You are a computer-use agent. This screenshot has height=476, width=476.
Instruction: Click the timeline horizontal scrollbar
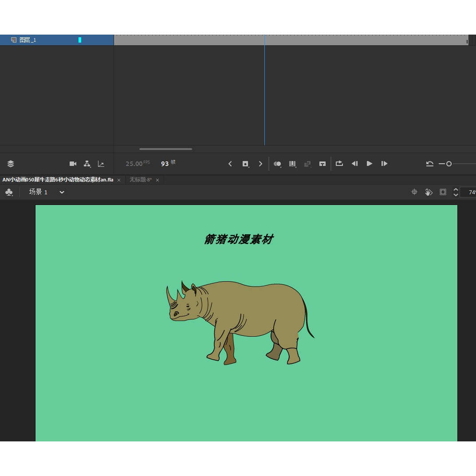[x=165, y=149]
